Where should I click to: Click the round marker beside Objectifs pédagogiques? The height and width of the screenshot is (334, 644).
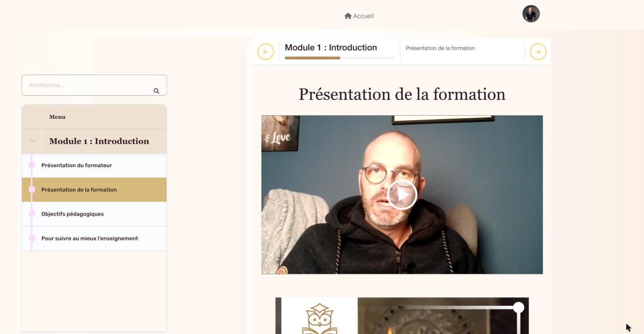[x=32, y=214]
